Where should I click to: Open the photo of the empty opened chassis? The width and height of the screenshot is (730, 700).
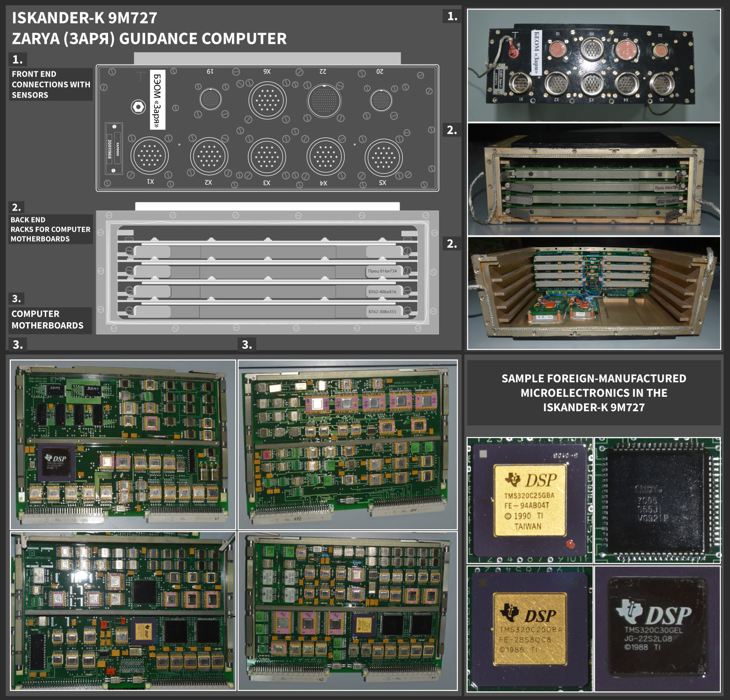coord(593,293)
